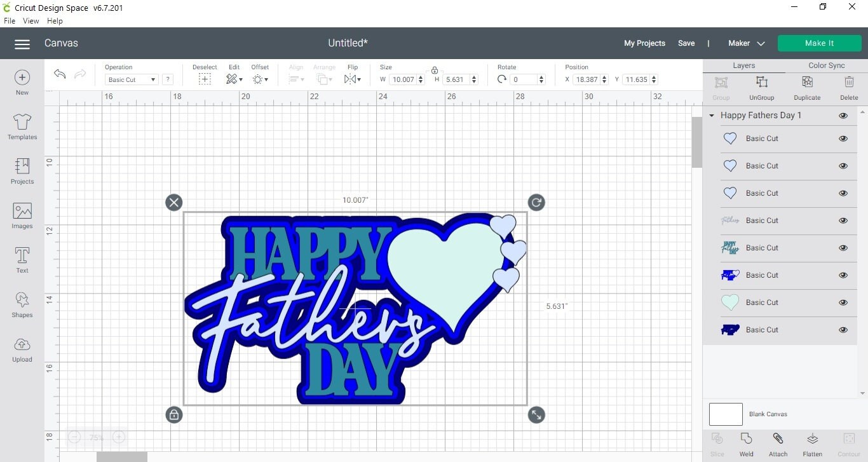868x462 pixels.
Task: Click the Duplicate layer icon
Action: pyautogui.click(x=807, y=83)
